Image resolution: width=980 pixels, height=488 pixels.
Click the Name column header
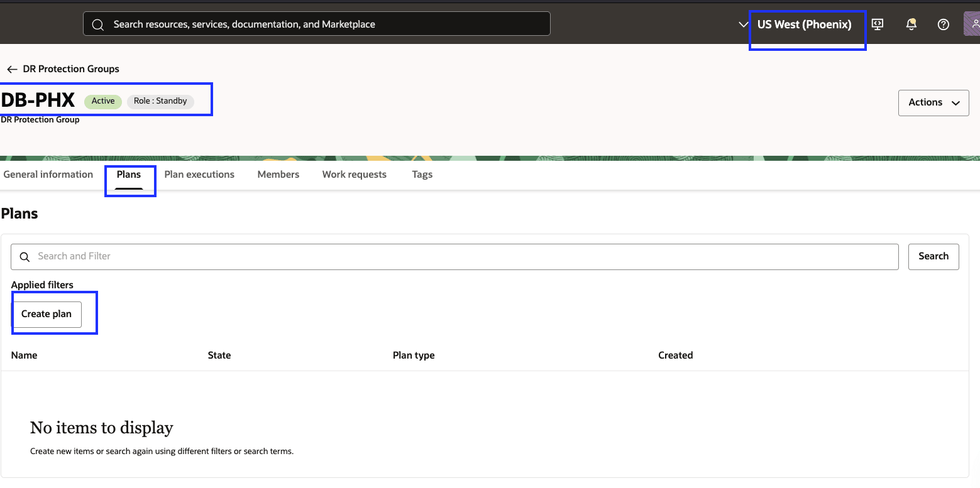click(x=25, y=355)
